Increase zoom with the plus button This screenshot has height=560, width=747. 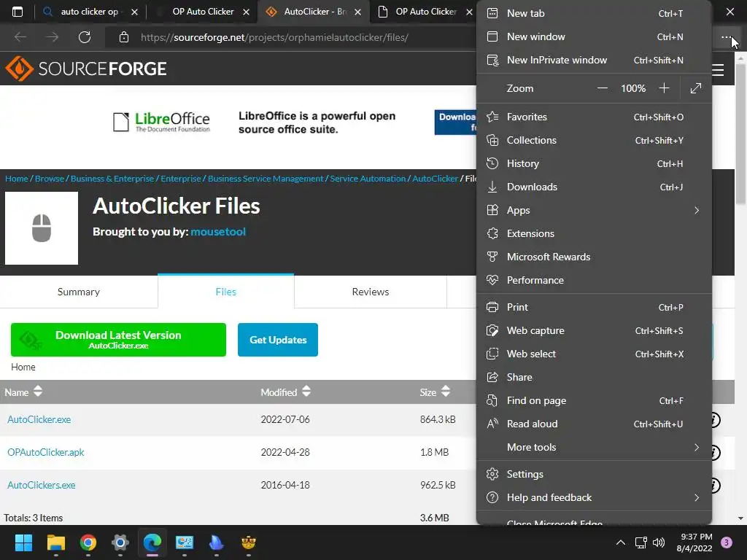tap(664, 88)
